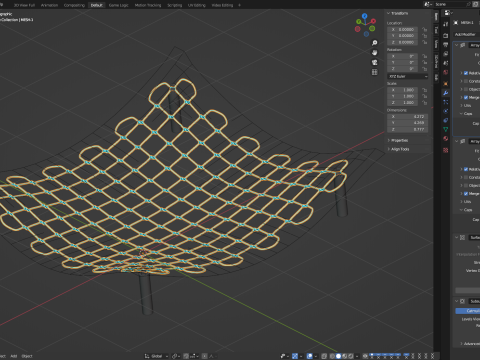This screenshot has width=480, height=360.
Task: Switch to the Motion Tracking workspace tab
Action: (x=148, y=5)
